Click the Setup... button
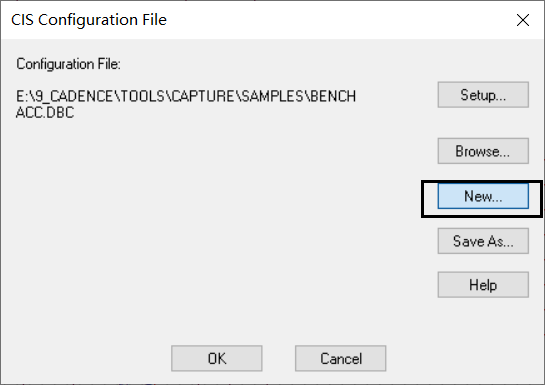Viewport: 545px width, 385px height. pos(483,95)
